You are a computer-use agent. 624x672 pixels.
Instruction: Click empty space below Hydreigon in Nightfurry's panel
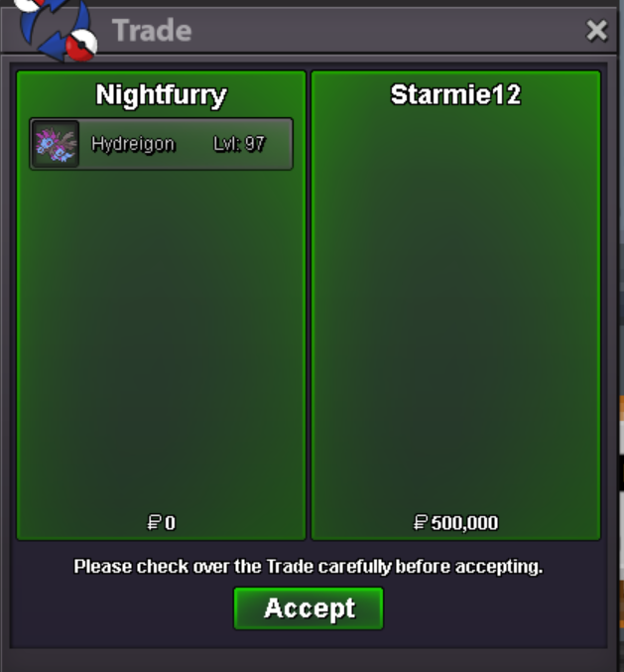[161, 338]
